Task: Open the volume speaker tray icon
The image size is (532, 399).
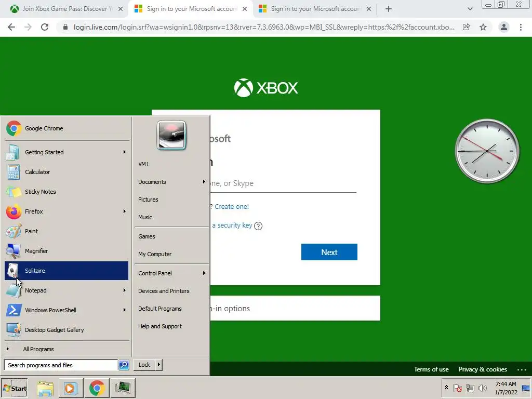Action: pyautogui.click(x=483, y=388)
